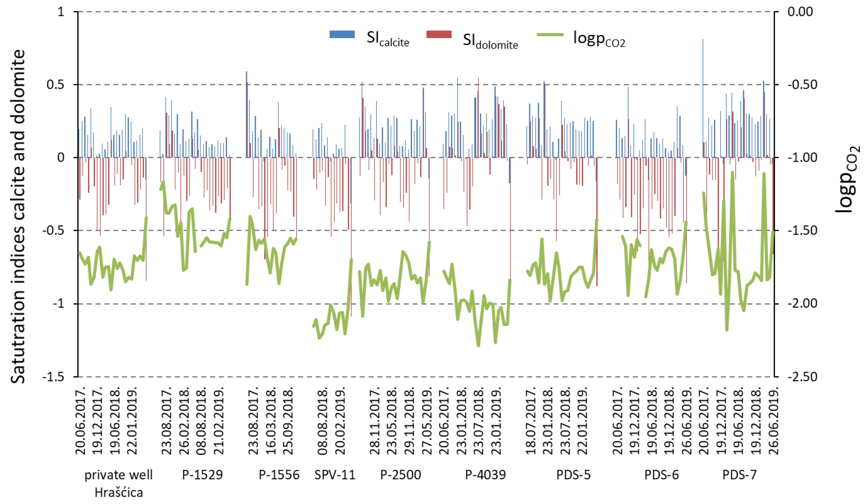Viewport: 868px width, 504px height.
Task: Select the PDS-7 well label
Action: point(740,475)
